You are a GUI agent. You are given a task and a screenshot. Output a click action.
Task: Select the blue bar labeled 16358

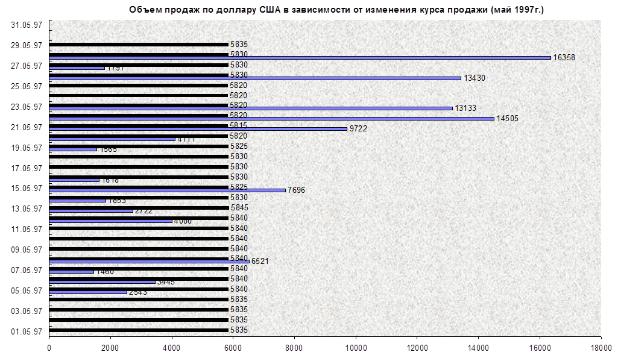coord(300,58)
